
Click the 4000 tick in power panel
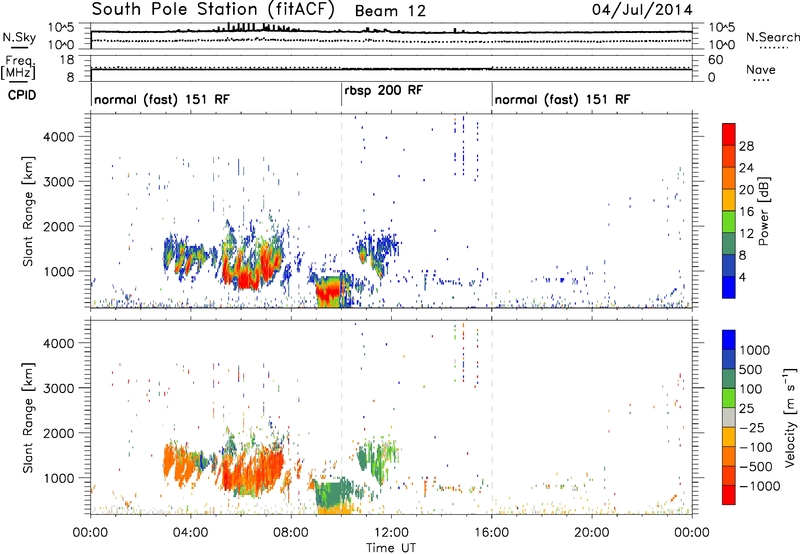click(58, 137)
